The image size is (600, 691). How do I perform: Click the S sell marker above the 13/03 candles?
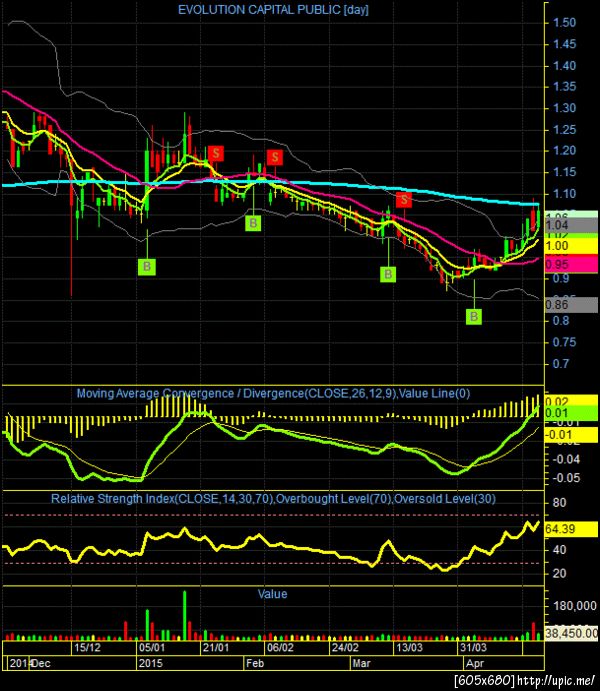click(x=404, y=200)
